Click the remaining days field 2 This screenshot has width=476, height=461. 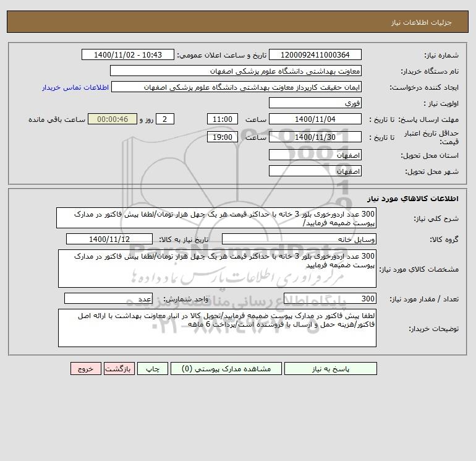click(165, 119)
